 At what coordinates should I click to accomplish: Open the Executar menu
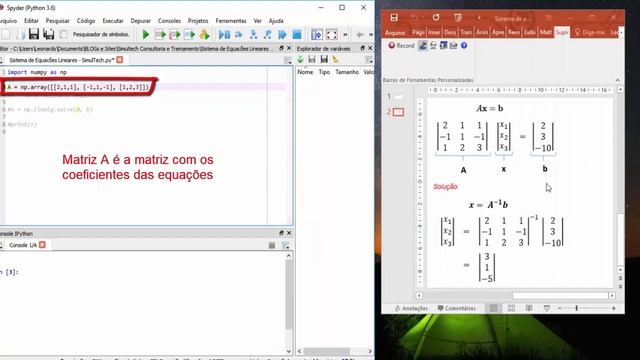[113, 21]
